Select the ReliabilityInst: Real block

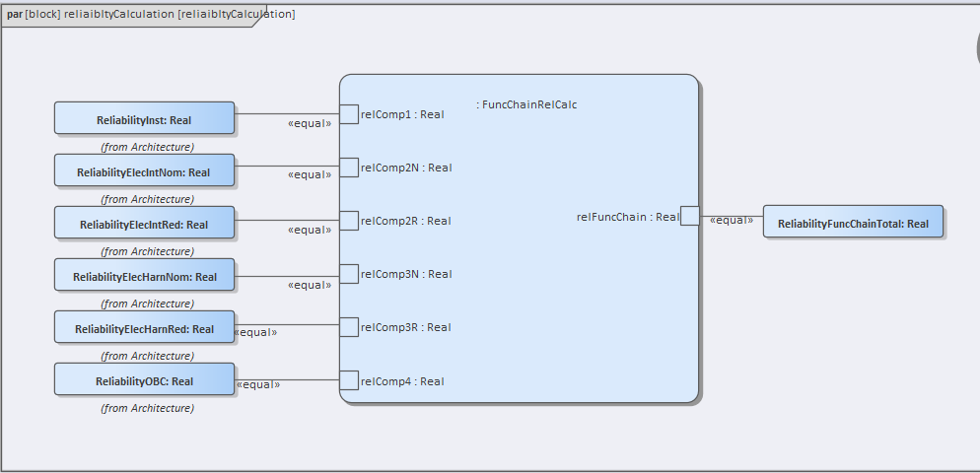(144, 118)
